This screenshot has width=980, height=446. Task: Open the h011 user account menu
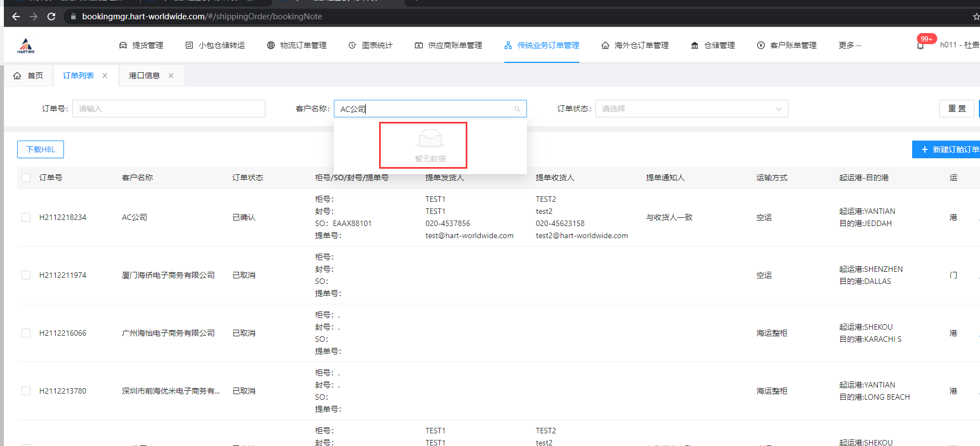coord(959,45)
